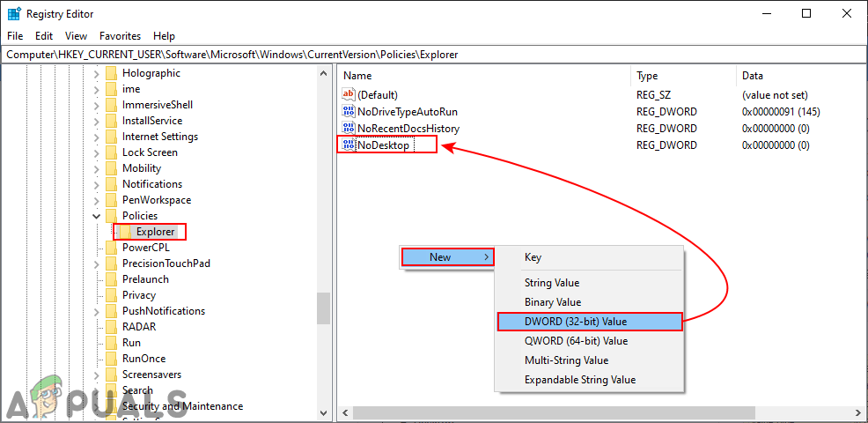
Task: Click the Lock Screen folder icon
Action: click(112, 152)
